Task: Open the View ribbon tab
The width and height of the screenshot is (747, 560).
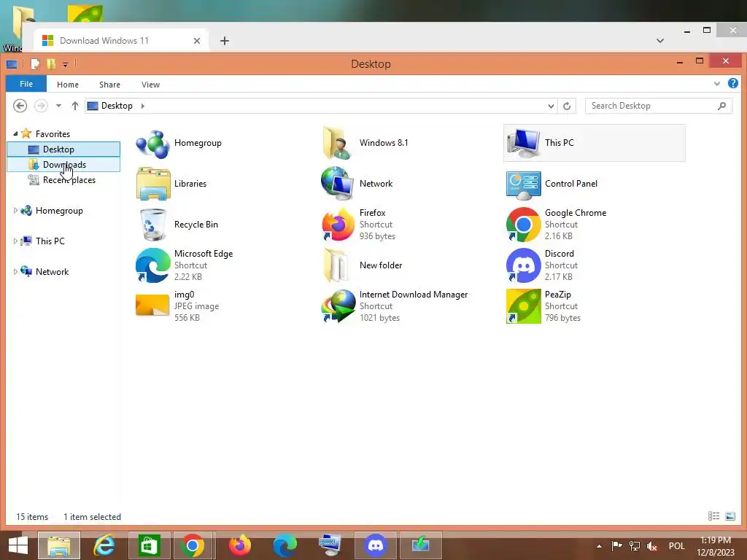Action: pyautogui.click(x=150, y=85)
